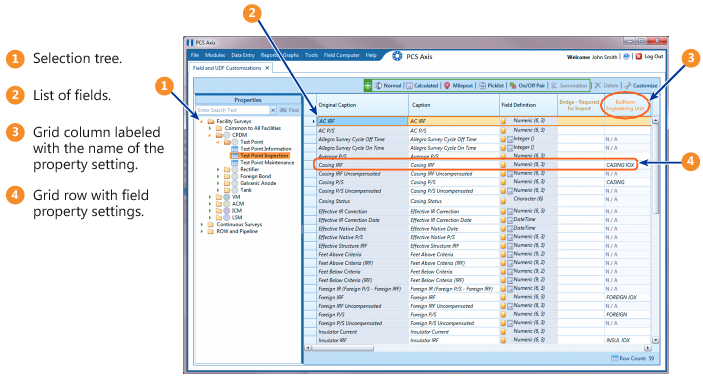Click the blue help globe icon beside Welcome
This screenshot has height=376, width=703.
[x=626, y=56]
